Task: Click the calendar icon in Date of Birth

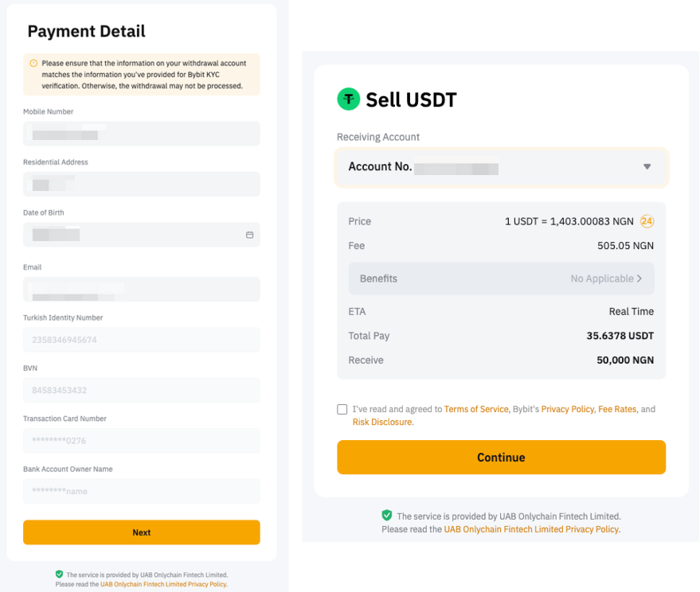Action: (249, 235)
